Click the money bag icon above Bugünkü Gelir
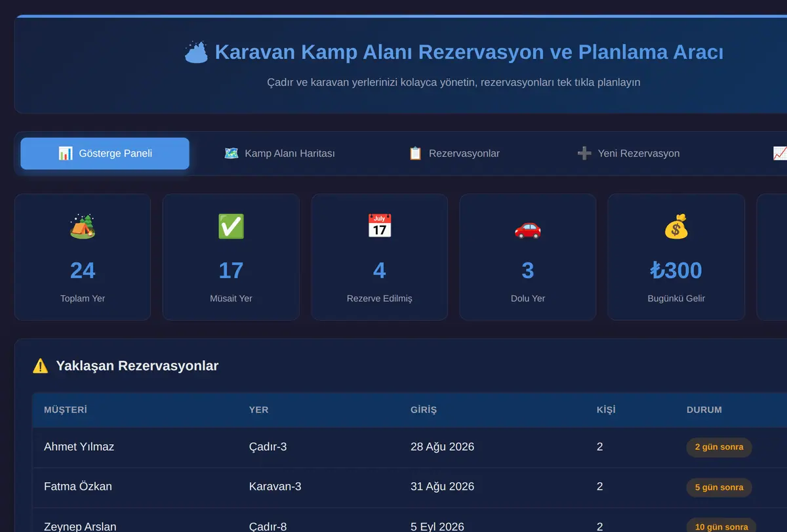 pos(676,226)
